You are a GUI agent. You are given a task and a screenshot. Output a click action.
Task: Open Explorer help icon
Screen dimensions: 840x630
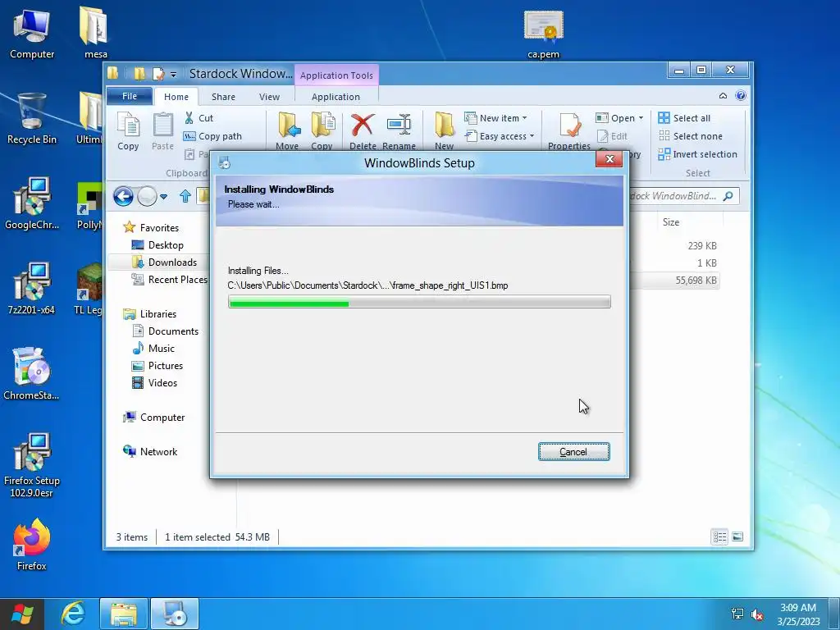point(741,96)
